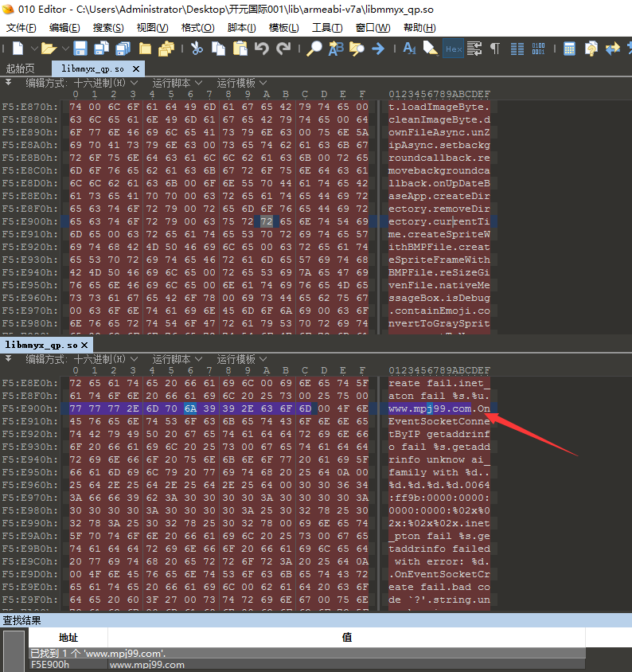Click the Goto blue arrow icon

[378, 49]
